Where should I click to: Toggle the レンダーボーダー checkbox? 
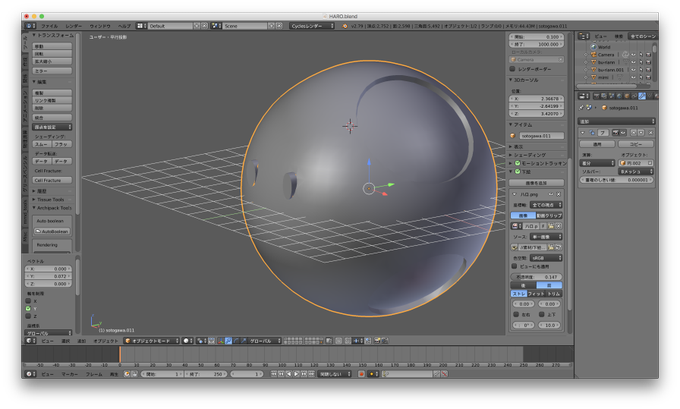pyautogui.click(x=512, y=69)
